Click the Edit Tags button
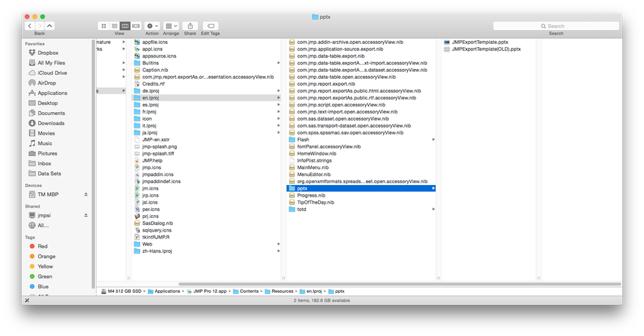The height and width of the screenshot is (336, 644). pyautogui.click(x=210, y=26)
